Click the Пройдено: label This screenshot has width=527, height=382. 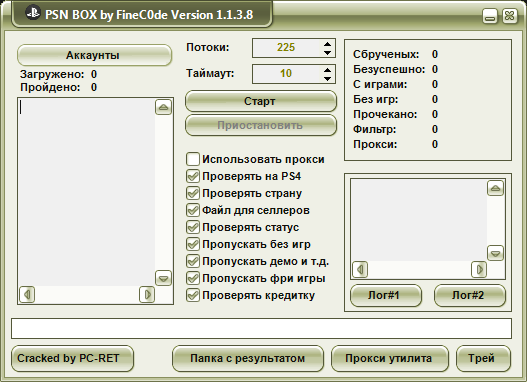(x=50, y=87)
